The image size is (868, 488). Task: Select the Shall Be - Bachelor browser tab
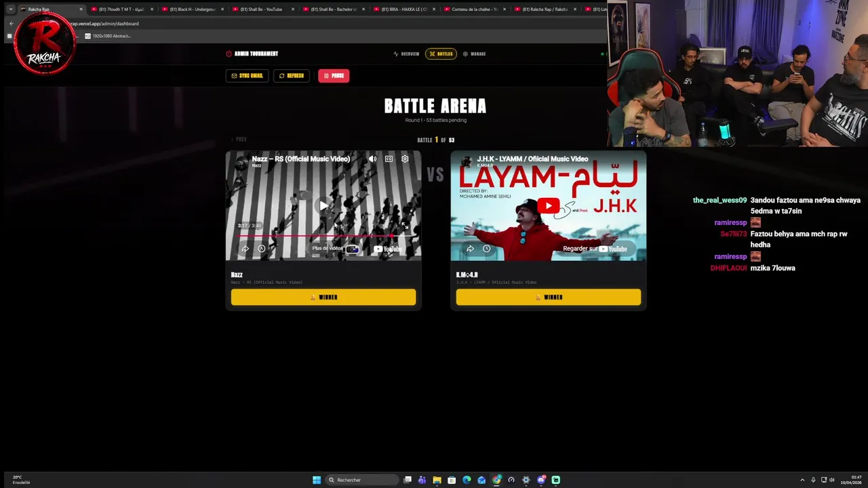[334, 9]
